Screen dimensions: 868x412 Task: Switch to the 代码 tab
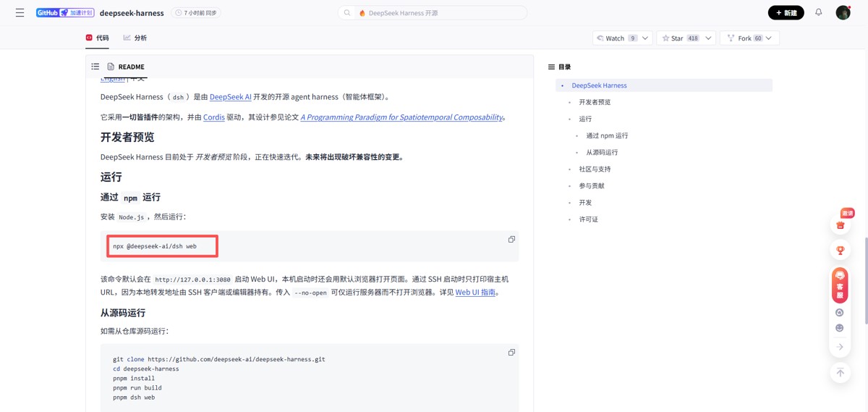pos(97,38)
